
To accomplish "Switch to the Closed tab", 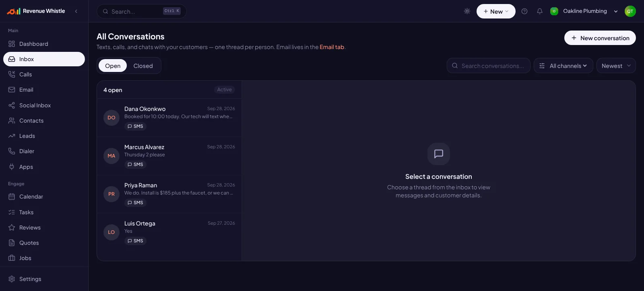I will (x=143, y=66).
